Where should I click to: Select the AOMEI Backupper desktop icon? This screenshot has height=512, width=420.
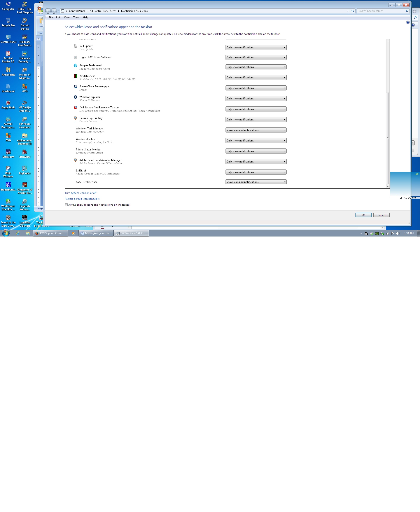coord(8,123)
